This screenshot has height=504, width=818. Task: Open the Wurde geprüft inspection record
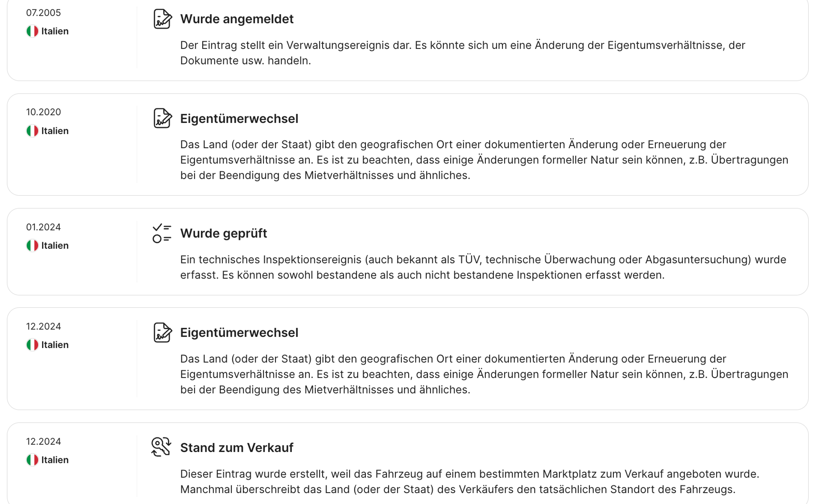pyautogui.click(x=223, y=234)
